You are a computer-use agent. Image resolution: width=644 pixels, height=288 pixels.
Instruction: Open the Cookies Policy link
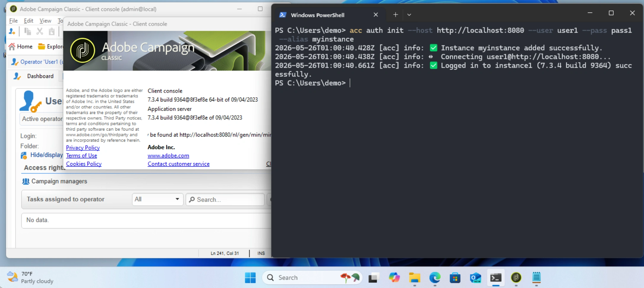click(x=84, y=164)
